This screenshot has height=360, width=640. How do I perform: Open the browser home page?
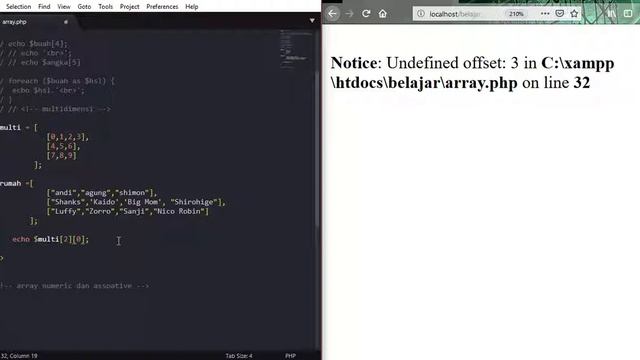click(x=382, y=13)
